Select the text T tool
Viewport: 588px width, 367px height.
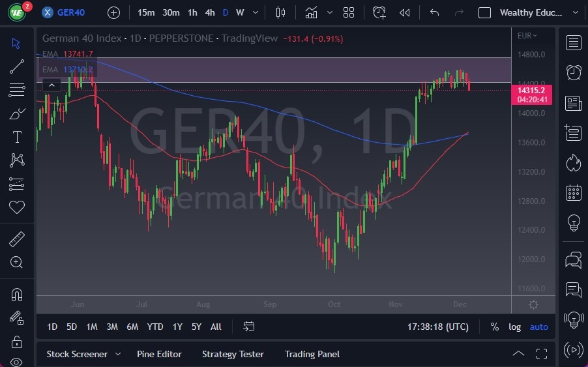pyautogui.click(x=16, y=137)
